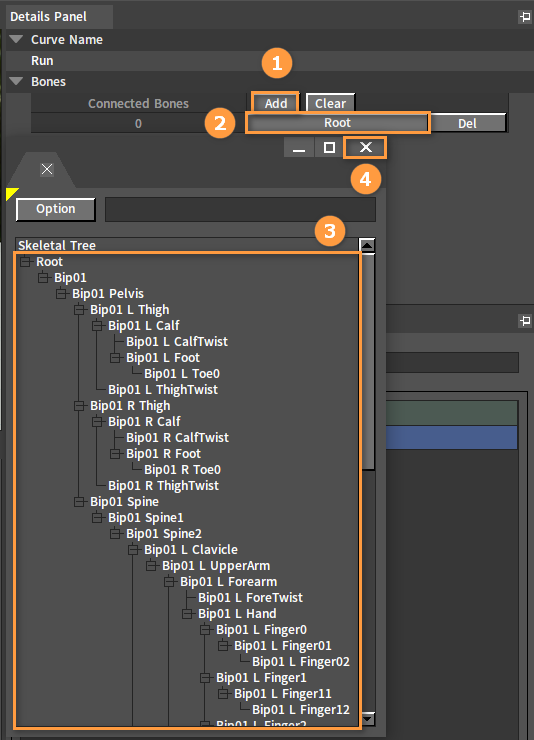
Task: Collapse the Bip01 L Hand node
Action: [187, 614]
